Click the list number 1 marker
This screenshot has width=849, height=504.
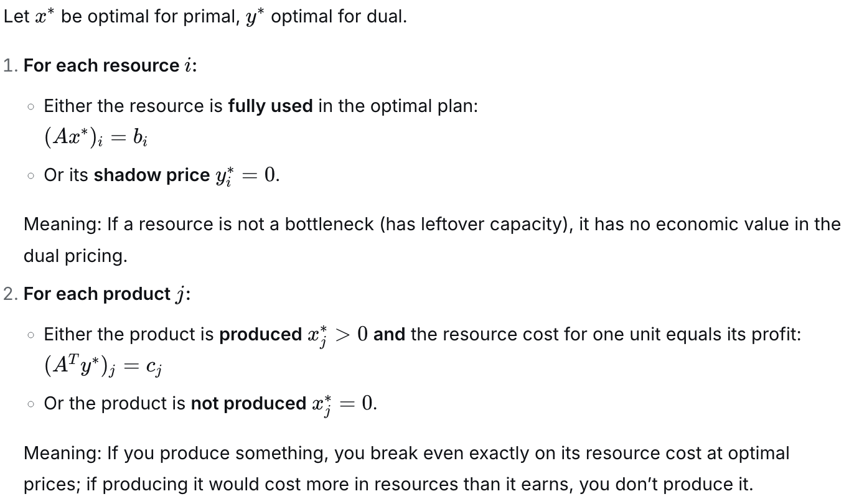click(10, 66)
